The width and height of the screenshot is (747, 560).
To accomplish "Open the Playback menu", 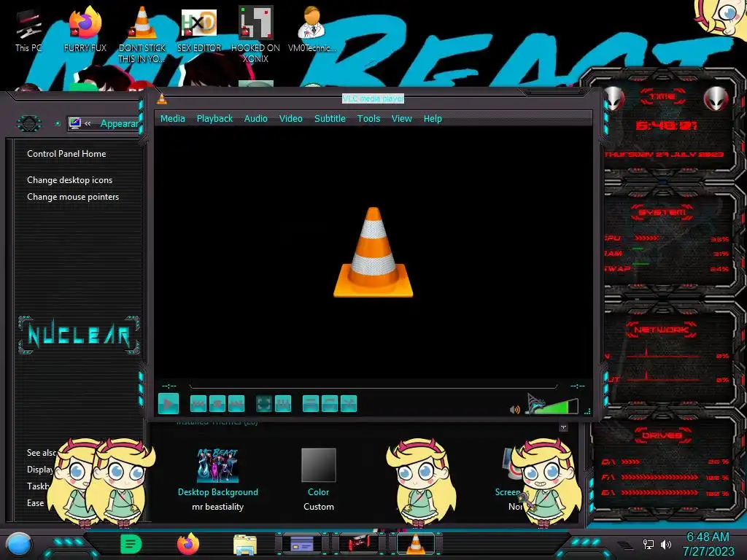I will pos(215,119).
